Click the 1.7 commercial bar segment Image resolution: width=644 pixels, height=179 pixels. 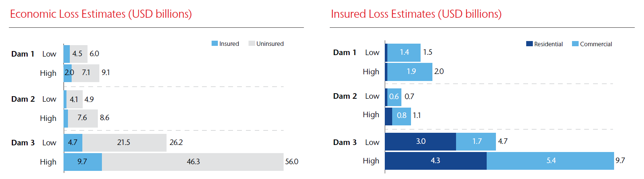476,142
